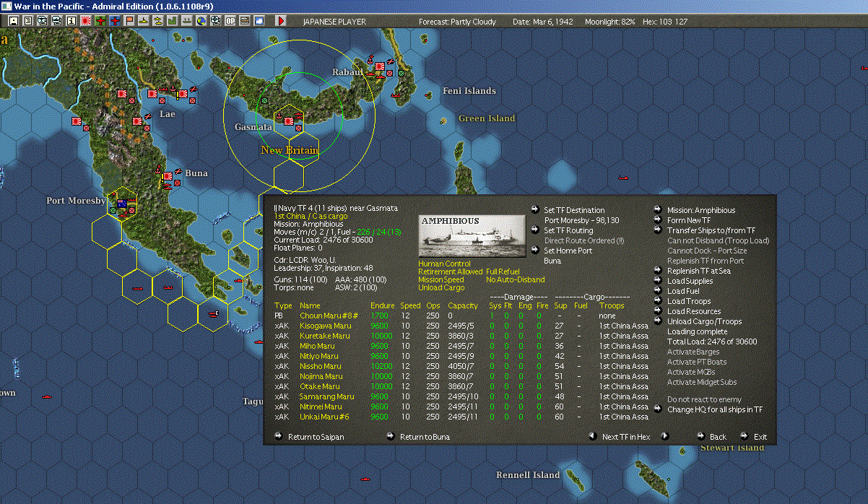Toggle Human Control setting
The height and width of the screenshot is (504, 868).
click(444, 264)
